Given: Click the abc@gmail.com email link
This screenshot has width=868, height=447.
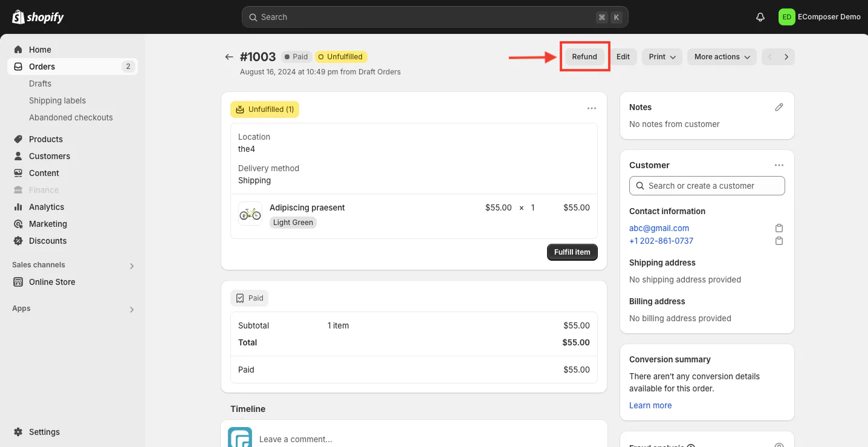Looking at the screenshot, I should [659, 228].
